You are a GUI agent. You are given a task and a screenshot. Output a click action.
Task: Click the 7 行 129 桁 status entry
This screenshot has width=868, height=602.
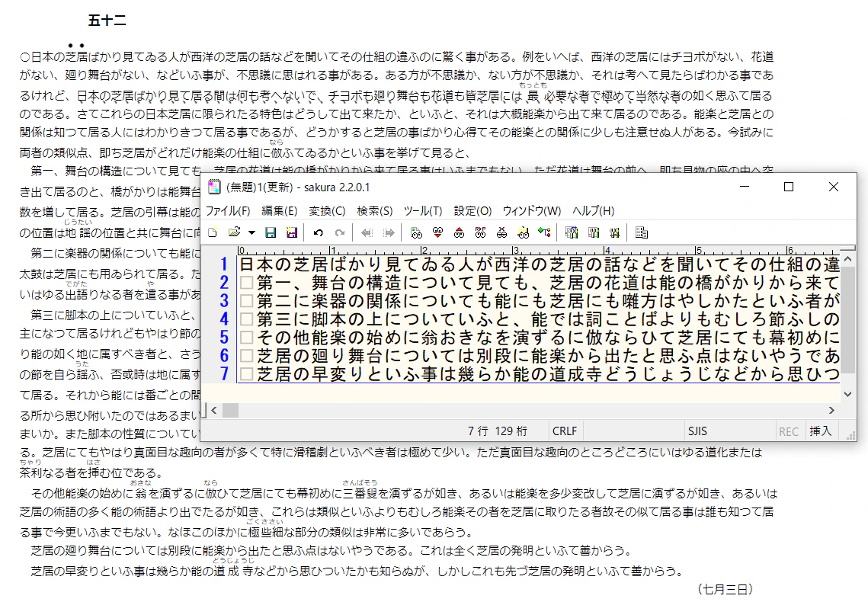click(x=497, y=431)
